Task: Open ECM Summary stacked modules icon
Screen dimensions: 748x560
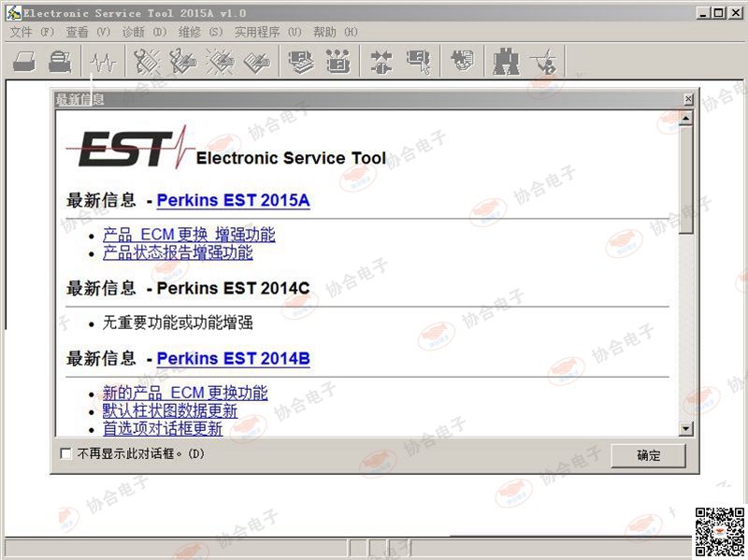Action: tap(301, 61)
